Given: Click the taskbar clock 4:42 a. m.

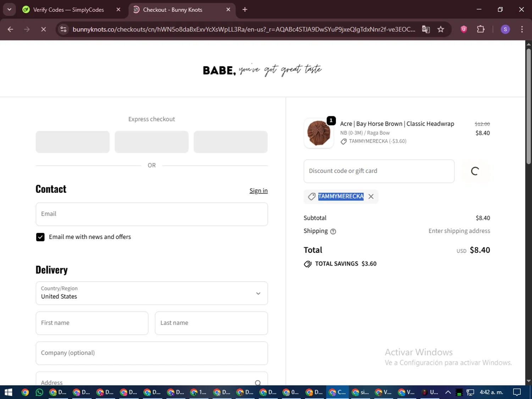Looking at the screenshot, I should 491,392.
